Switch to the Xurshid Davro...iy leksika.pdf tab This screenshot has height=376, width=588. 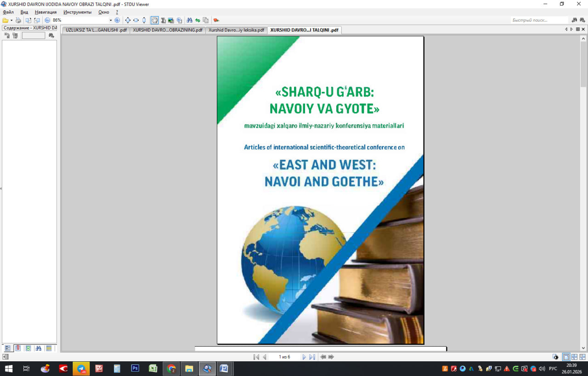point(236,30)
